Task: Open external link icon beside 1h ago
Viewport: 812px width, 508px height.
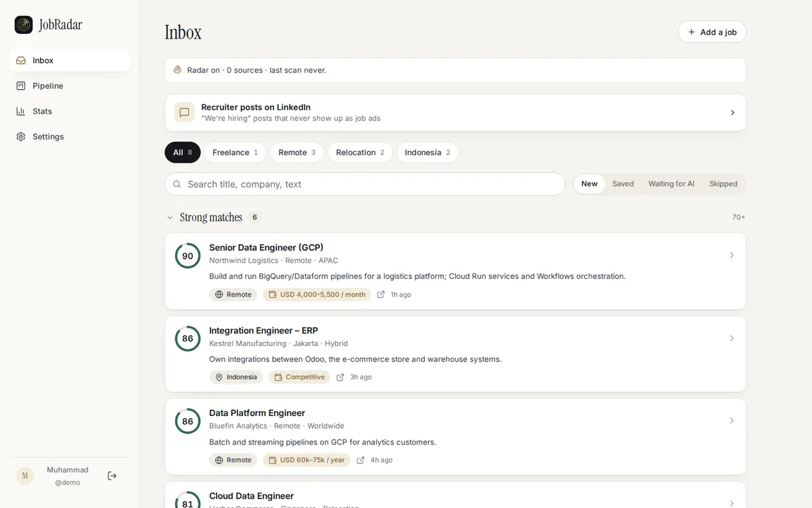Action: pyautogui.click(x=381, y=295)
